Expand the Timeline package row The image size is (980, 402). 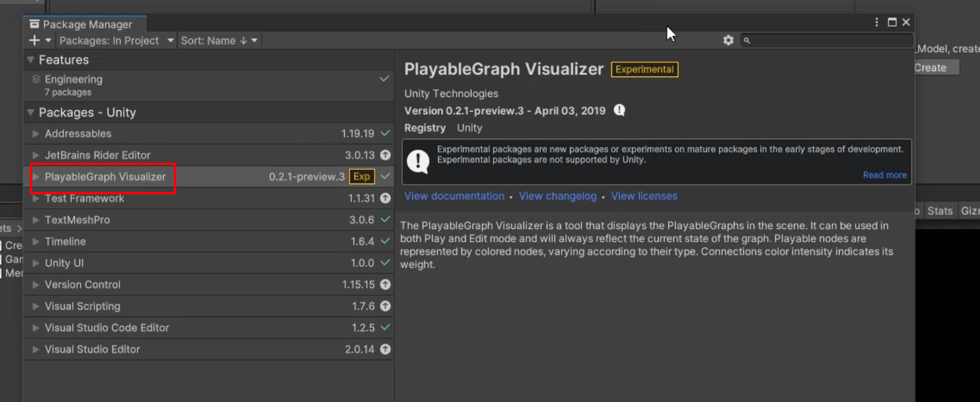[x=36, y=241]
